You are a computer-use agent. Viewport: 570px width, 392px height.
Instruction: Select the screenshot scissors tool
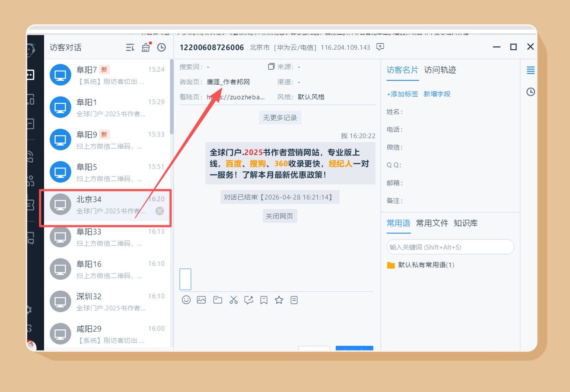click(234, 300)
